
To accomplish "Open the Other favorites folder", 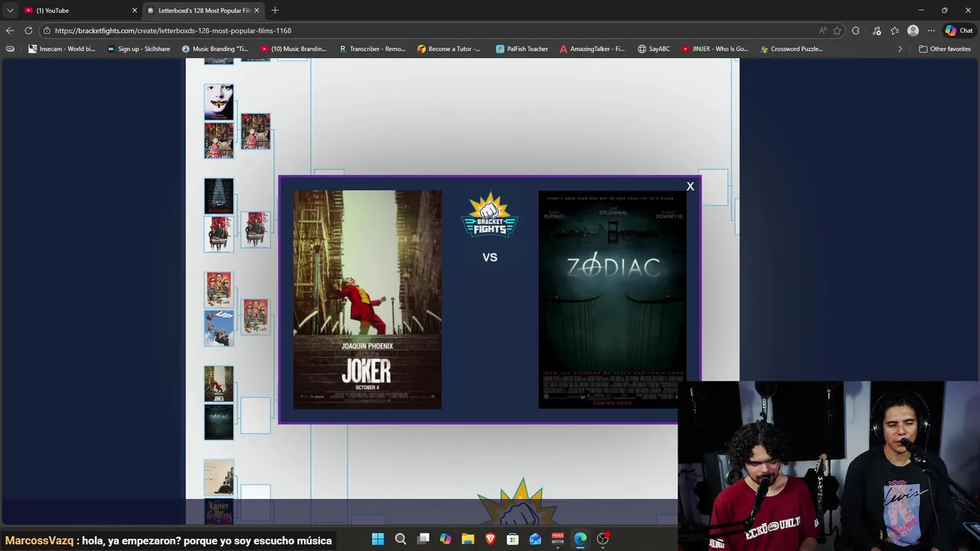I will point(945,49).
